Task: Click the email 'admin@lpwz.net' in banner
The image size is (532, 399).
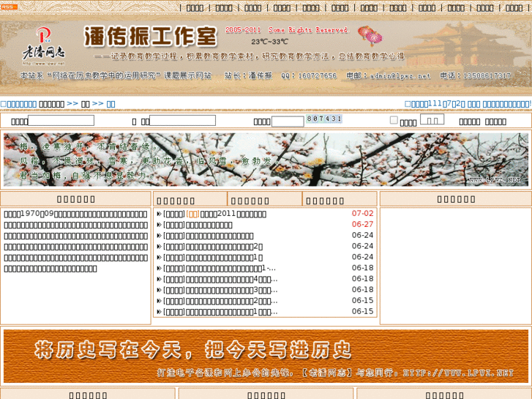Action: [x=400, y=75]
